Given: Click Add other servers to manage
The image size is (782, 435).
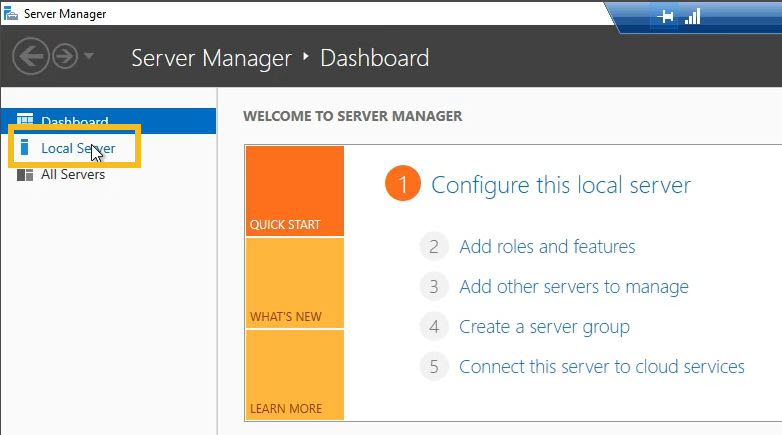Looking at the screenshot, I should pos(574,287).
